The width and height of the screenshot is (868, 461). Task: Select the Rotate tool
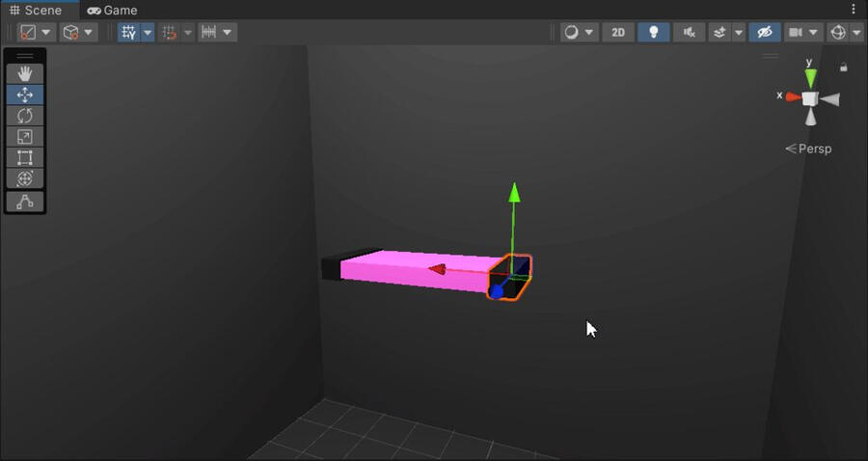click(25, 116)
